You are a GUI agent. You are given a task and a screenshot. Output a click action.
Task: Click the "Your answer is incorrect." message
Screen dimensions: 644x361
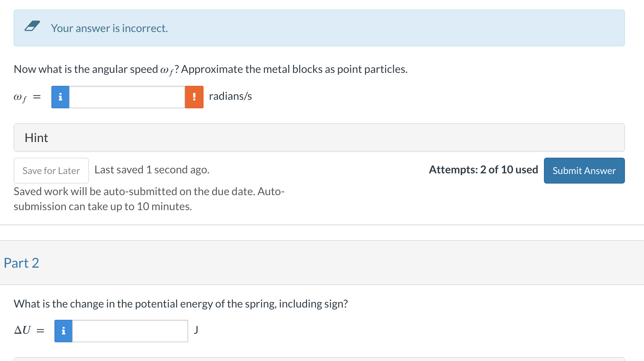click(109, 28)
